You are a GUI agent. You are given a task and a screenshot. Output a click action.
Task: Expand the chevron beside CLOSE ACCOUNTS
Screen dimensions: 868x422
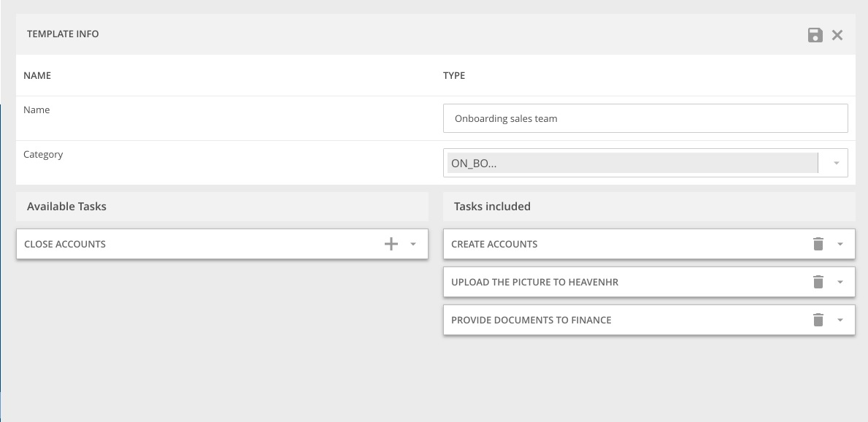413,244
